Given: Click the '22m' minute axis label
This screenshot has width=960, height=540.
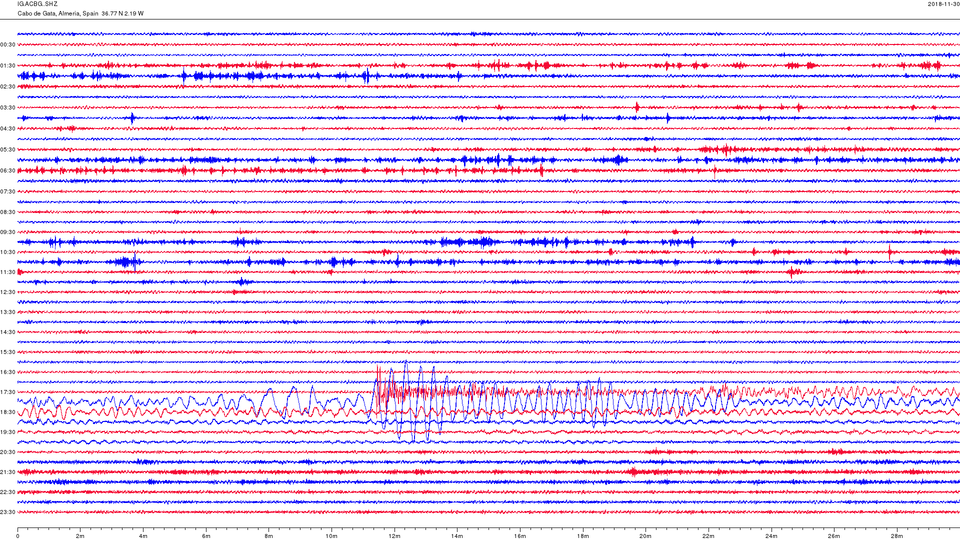Looking at the screenshot, I should [x=708, y=536].
